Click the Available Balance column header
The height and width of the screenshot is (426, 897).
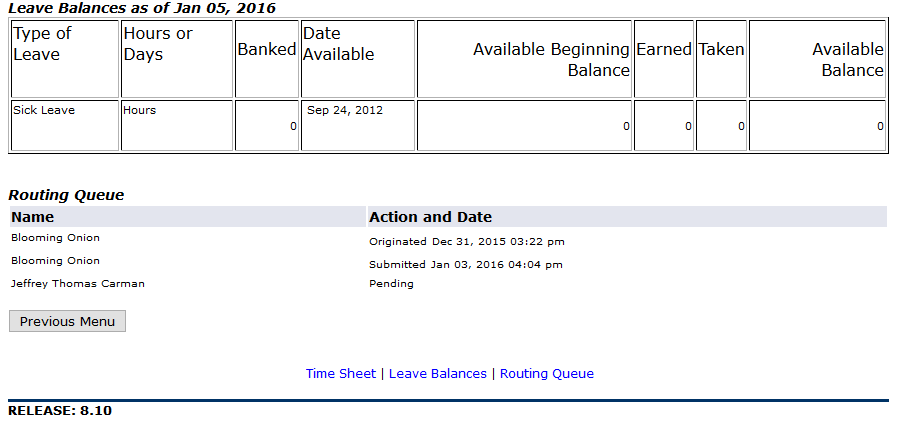(x=817, y=59)
